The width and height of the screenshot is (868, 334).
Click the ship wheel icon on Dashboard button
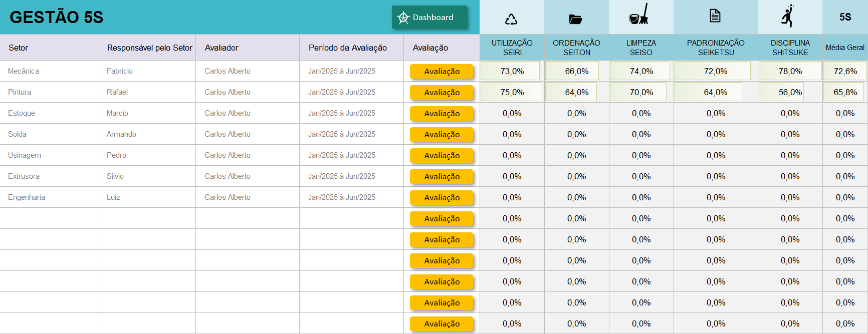(x=403, y=18)
